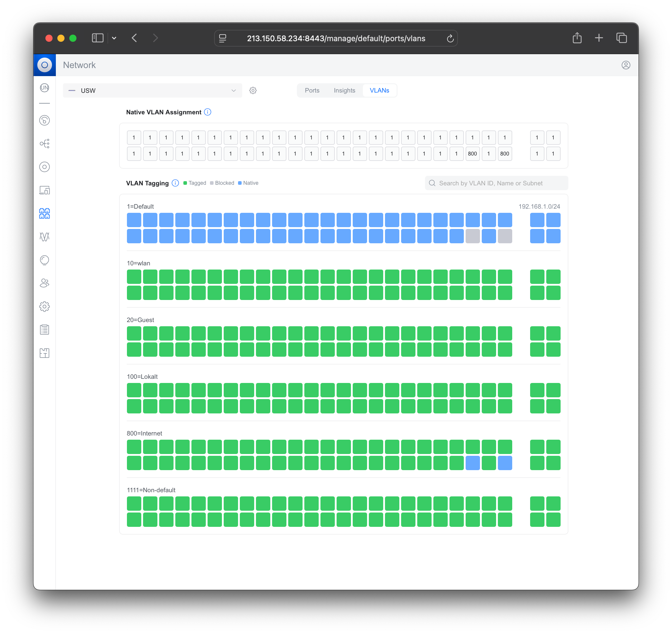Open the Client Devices sidebar icon
The height and width of the screenshot is (634, 672).
pos(44,190)
